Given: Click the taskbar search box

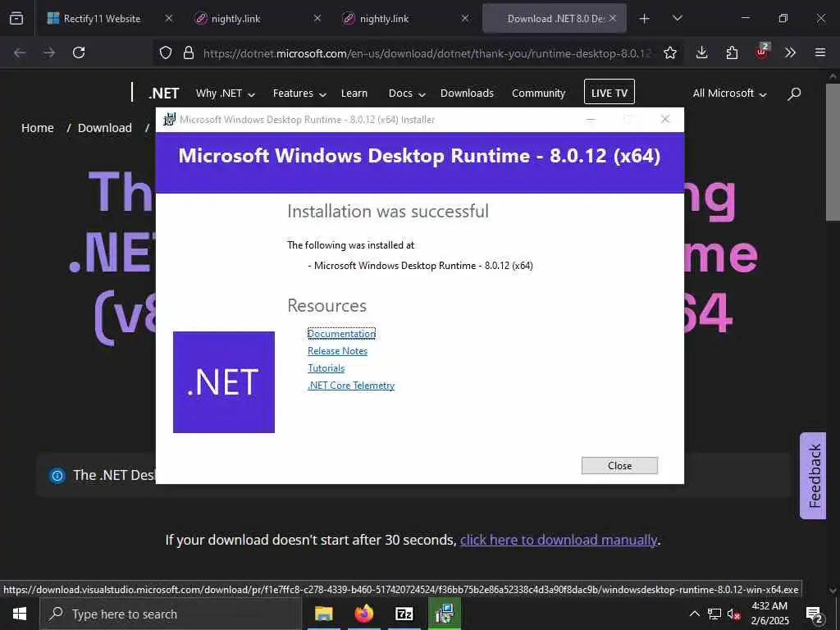Looking at the screenshot, I should pyautogui.click(x=171, y=614).
